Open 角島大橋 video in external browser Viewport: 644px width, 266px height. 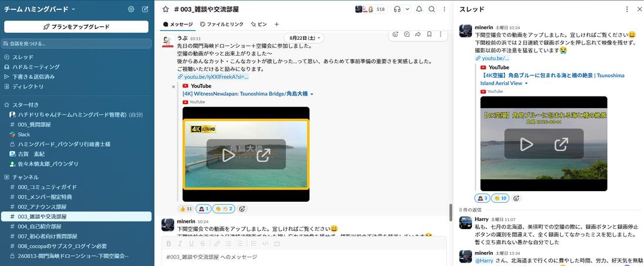(263, 155)
